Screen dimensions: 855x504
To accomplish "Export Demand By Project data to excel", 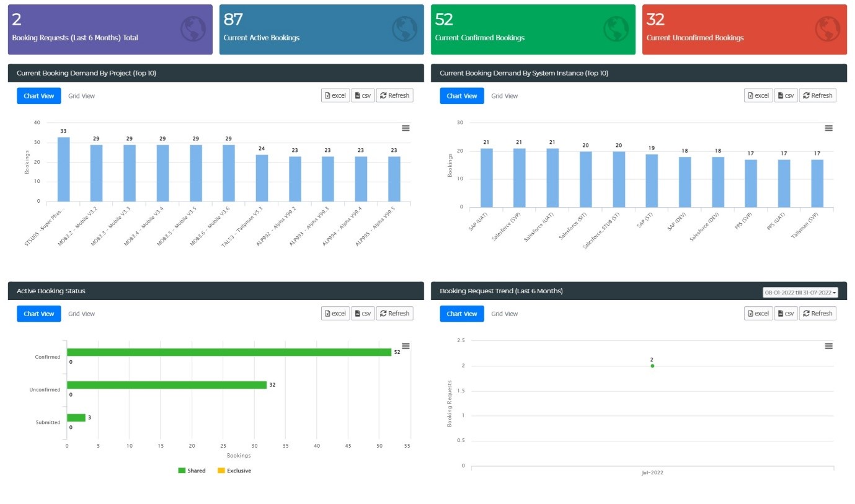I will coord(335,95).
